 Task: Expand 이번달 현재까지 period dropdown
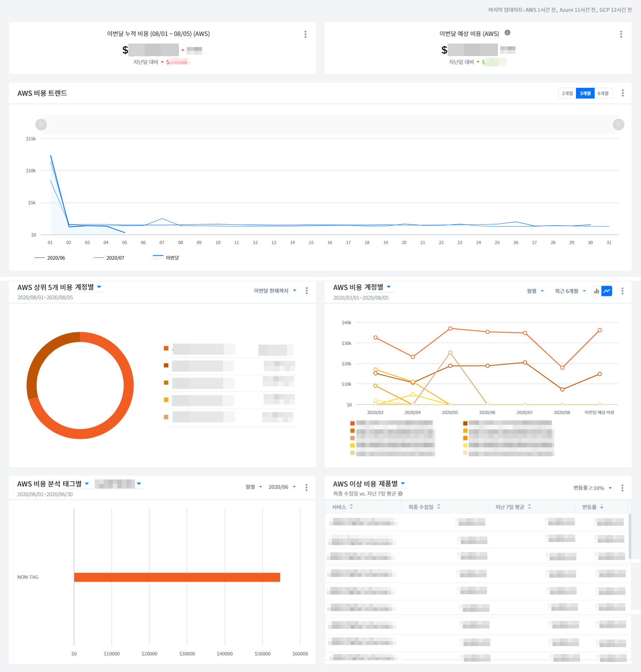tap(275, 291)
